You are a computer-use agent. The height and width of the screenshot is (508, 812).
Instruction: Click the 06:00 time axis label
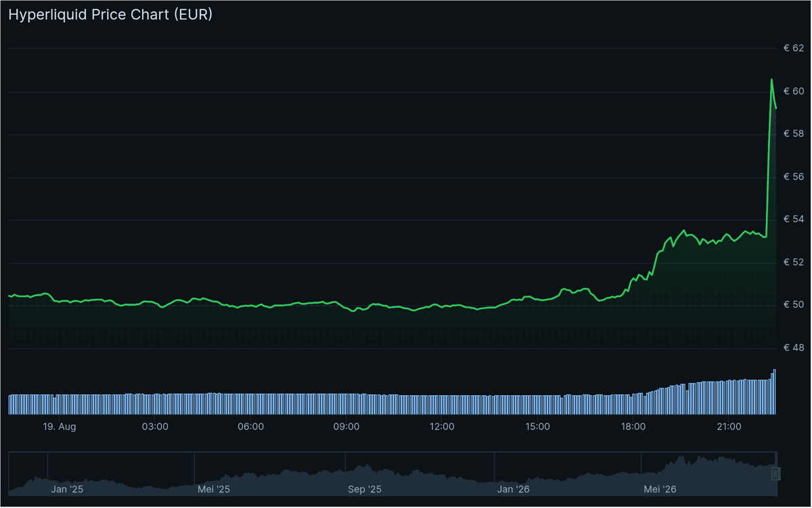tap(250, 427)
